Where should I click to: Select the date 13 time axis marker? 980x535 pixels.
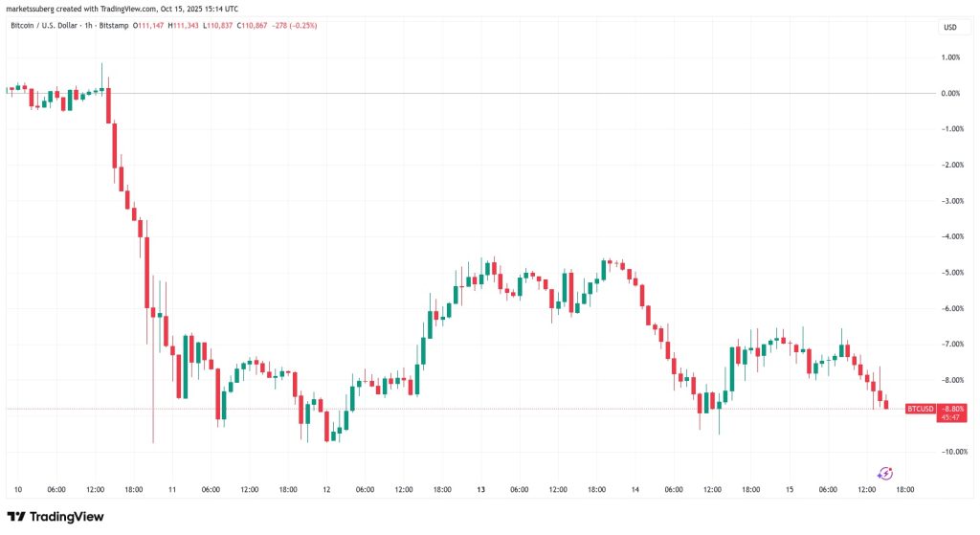480,489
